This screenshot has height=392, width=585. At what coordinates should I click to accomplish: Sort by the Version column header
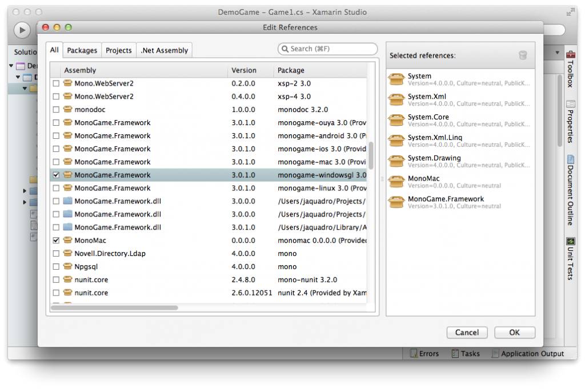click(251, 70)
